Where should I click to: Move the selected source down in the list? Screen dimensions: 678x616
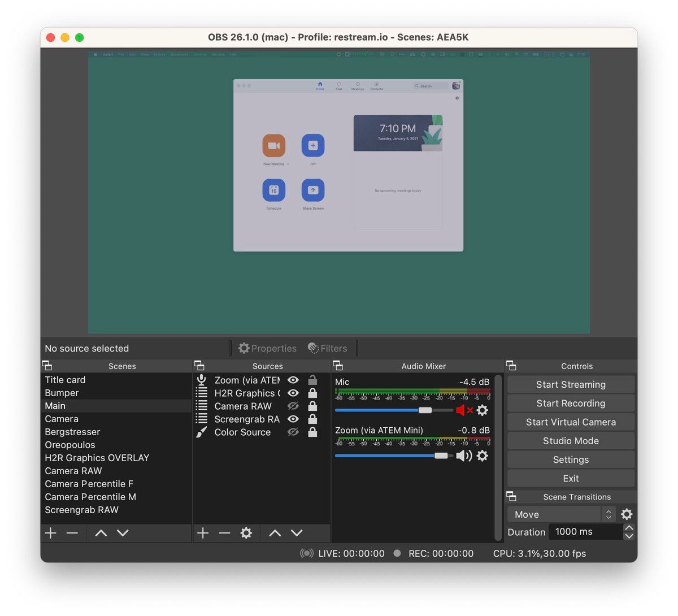coord(297,533)
